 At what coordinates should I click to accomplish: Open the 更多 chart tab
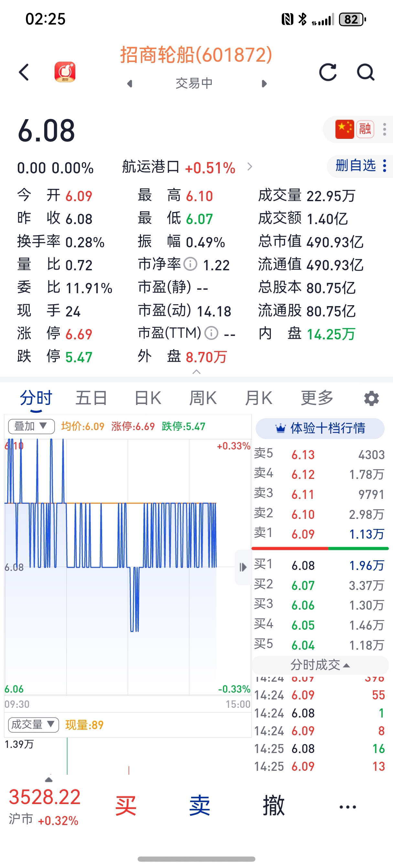click(x=317, y=398)
